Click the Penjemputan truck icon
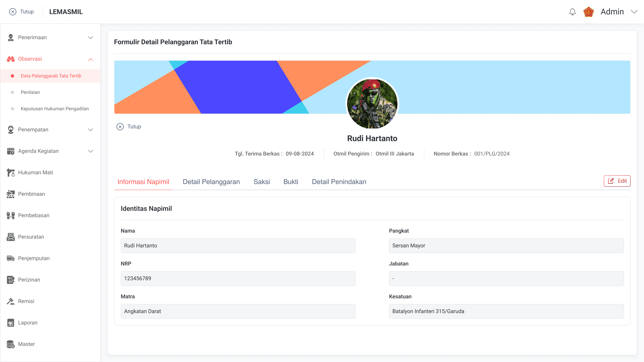The image size is (644, 362). [x=11, y=258]
